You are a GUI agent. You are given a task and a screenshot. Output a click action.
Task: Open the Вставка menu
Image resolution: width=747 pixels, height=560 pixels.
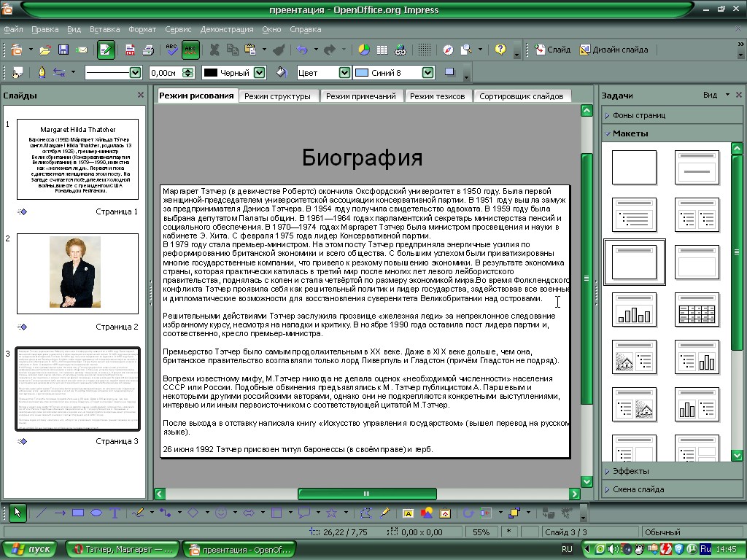[105, 29]
